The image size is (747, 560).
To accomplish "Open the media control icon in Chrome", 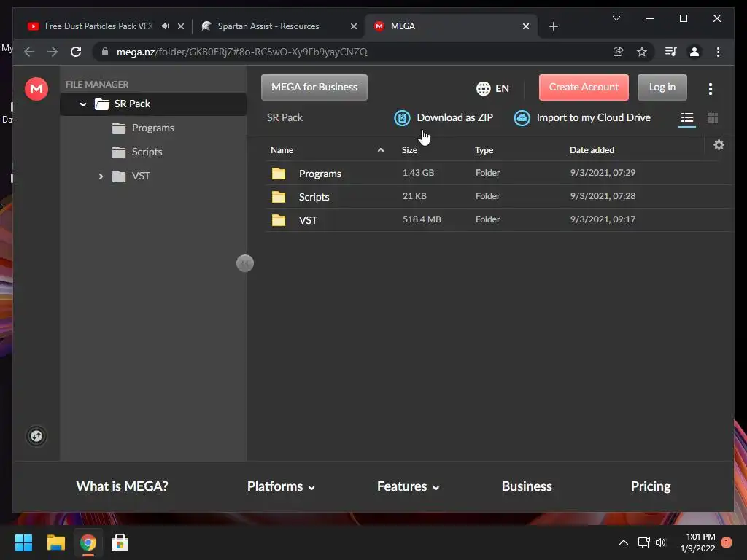I will click(671, 52).
